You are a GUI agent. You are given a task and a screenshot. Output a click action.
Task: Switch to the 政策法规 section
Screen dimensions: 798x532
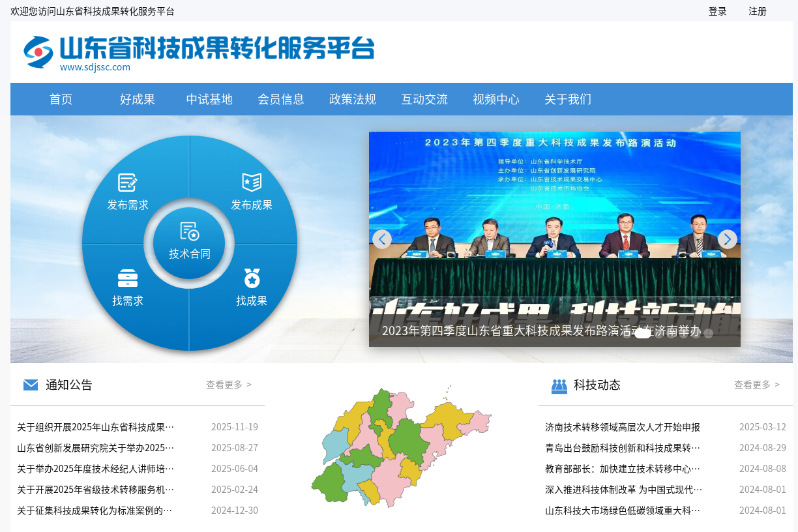tap(353, 99)
